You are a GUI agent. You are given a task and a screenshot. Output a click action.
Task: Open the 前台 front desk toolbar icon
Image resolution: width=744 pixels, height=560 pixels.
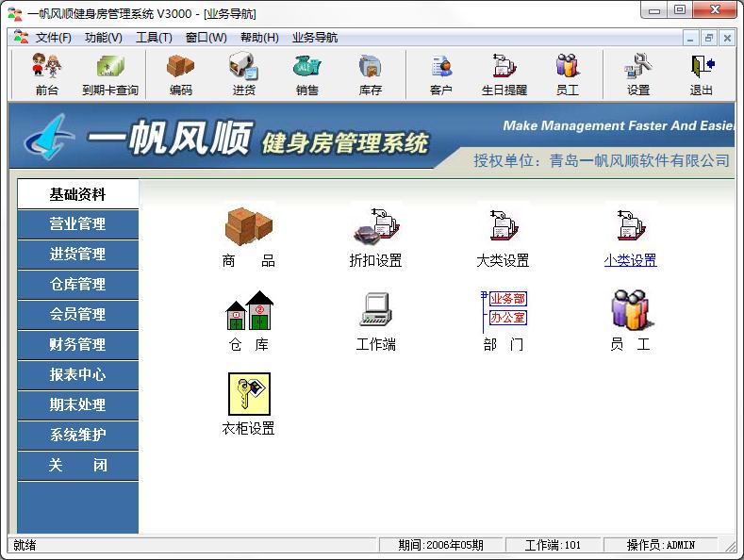pos(46,74)
